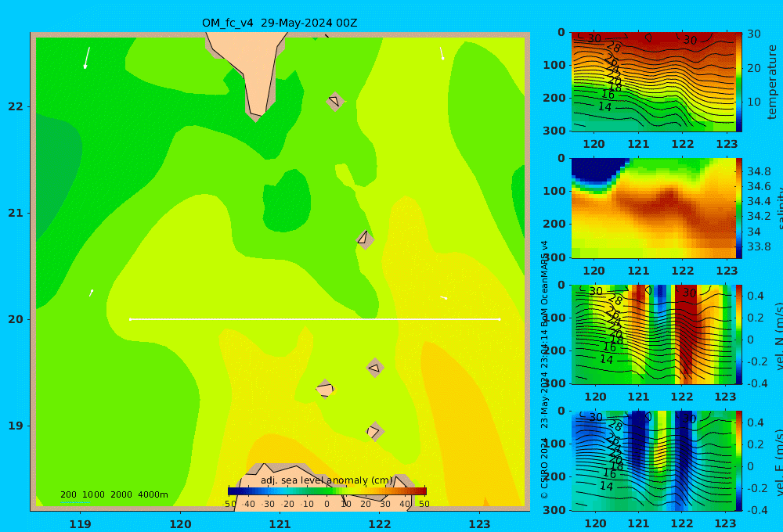Click the white current arrow in map's top-right

click(x=442, y=53)
